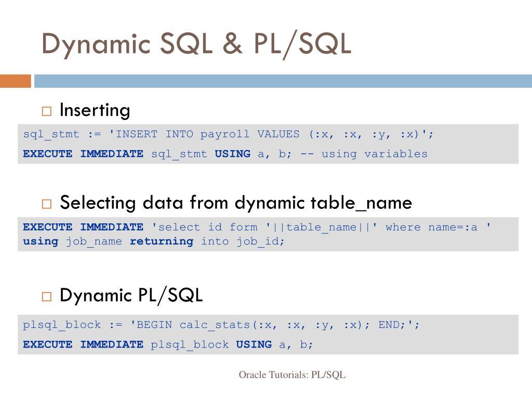
Task: Click the square bullet before 'Inserting'
Action: [46, 111]
